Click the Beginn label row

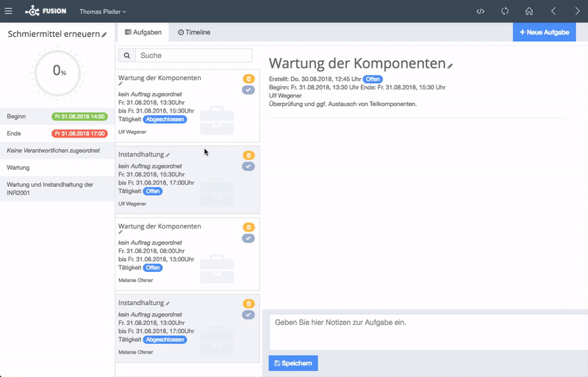pyautogui.click(x=57, y=117)
